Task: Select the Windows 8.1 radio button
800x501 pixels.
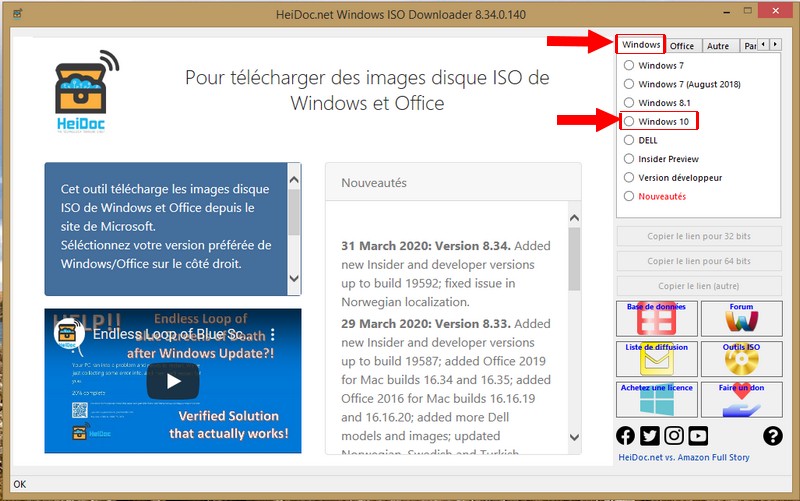Action: (629, 103)
